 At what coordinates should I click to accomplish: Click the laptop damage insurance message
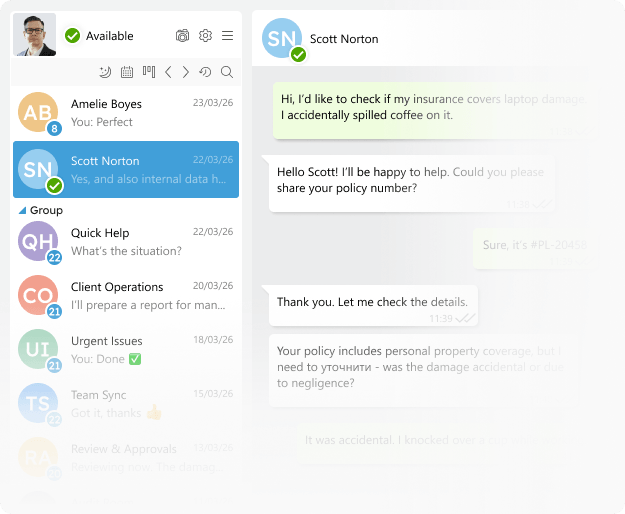coord(435,111)
